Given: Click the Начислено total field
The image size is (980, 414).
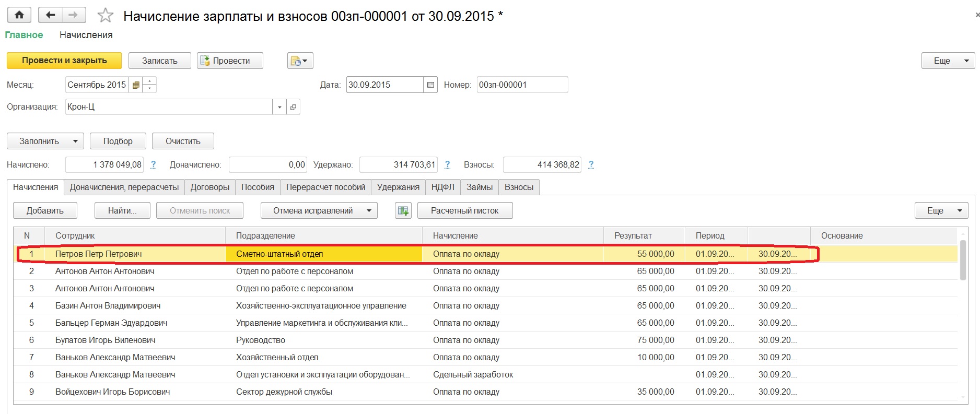Looking at the screenshot, I should click(x=104, y=164).
